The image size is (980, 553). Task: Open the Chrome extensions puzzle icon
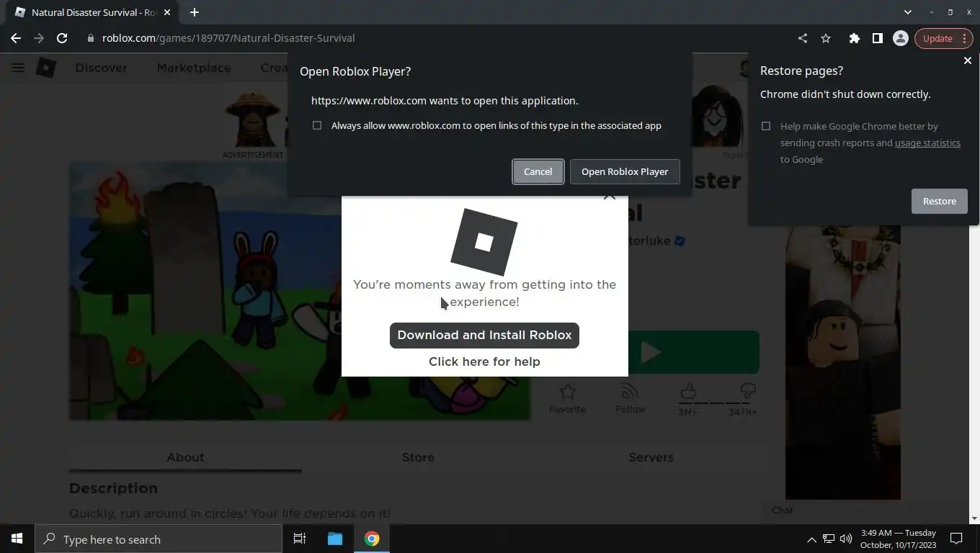(x=855, y=38)
